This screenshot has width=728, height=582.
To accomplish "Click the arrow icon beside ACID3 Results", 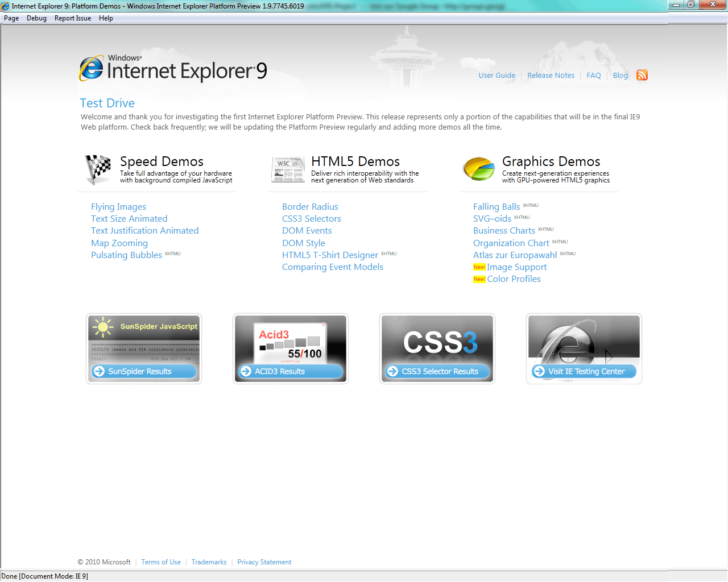I will coord(246,371).
